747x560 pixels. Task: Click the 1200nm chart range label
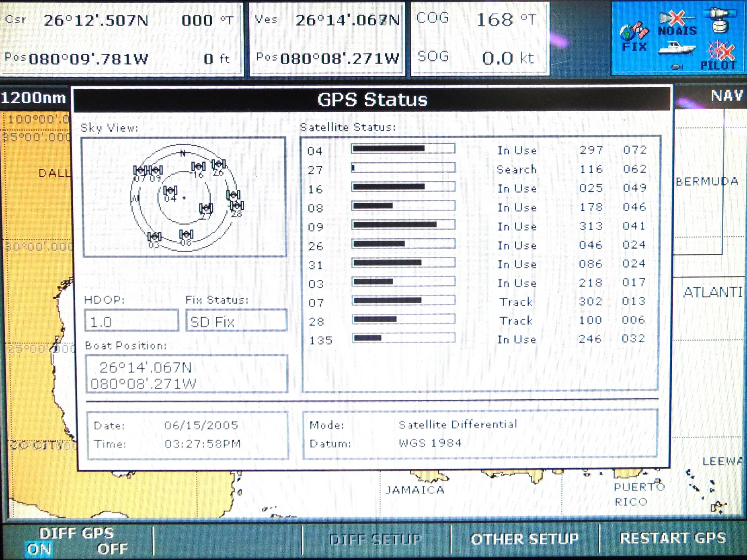point(33,98)
